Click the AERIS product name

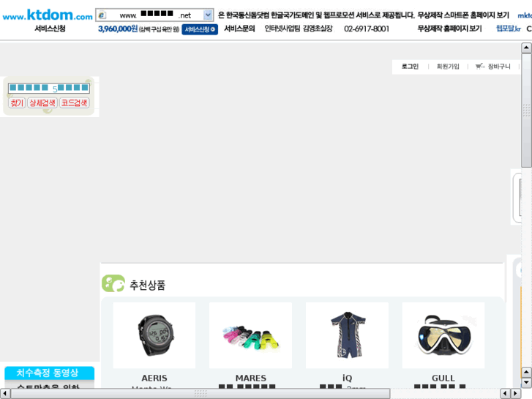click(154, 378)
